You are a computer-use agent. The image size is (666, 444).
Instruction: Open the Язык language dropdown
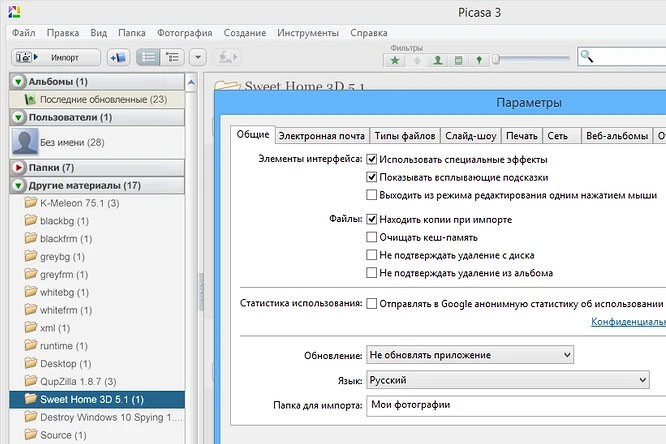click(508, 380)
